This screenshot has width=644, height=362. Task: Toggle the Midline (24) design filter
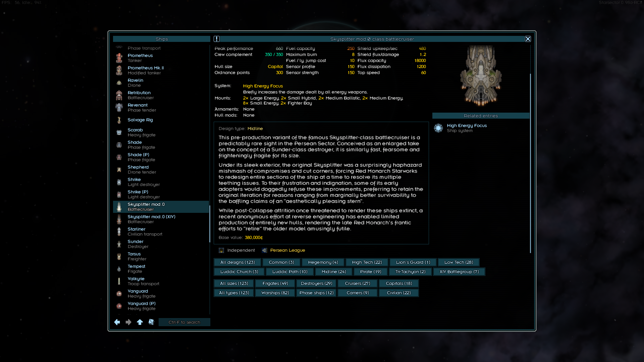tap(333, 271)
